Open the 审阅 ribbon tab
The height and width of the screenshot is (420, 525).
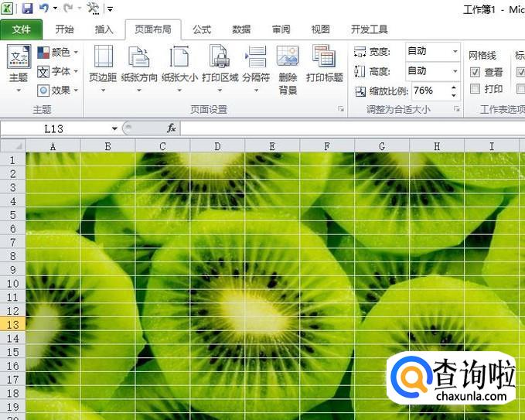tap(281, 29)
